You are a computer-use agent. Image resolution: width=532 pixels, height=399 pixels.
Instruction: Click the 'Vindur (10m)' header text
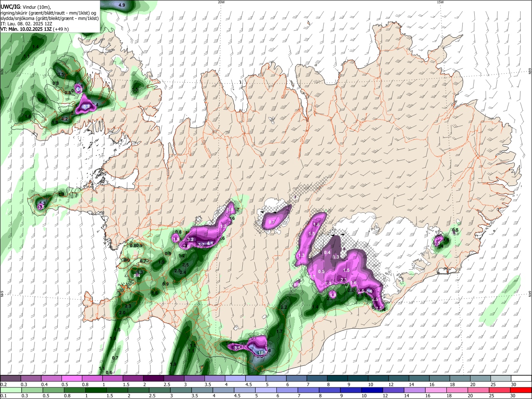pyautogui.click(x=37, y=7)
